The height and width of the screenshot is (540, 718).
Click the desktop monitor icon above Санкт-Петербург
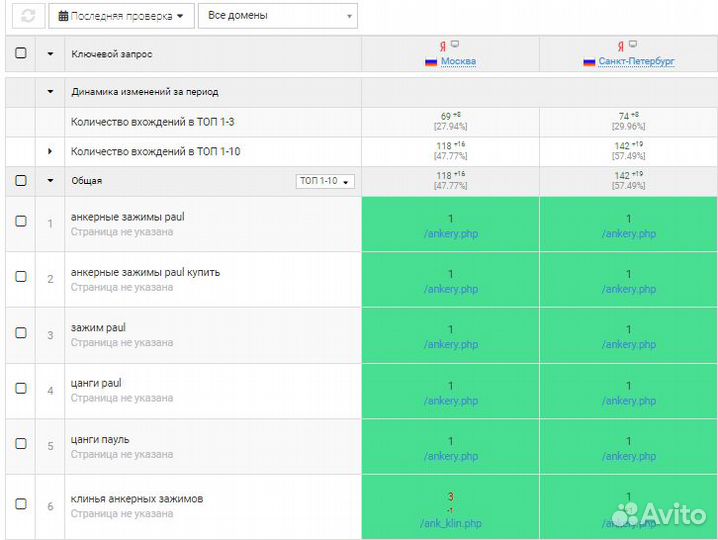click(633, 45)
